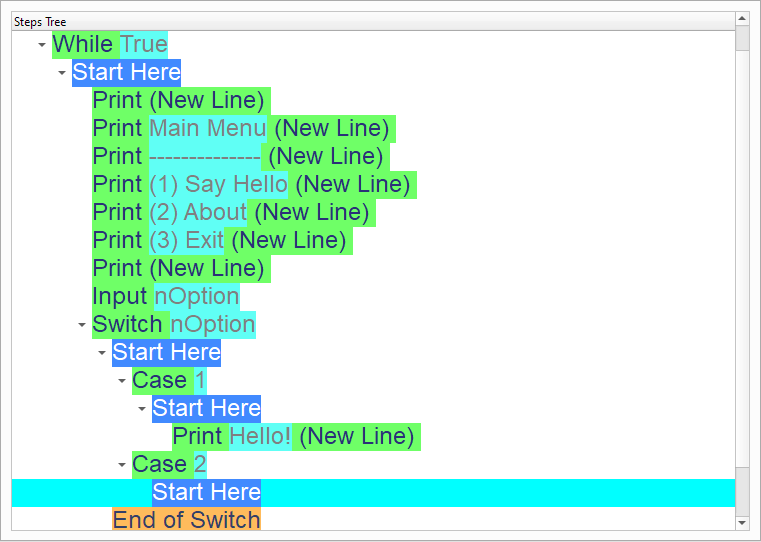Collapse the Start Here arrow under Case 1
The width and height of the screenshot is (761, 542).
(x=141, y=409)
